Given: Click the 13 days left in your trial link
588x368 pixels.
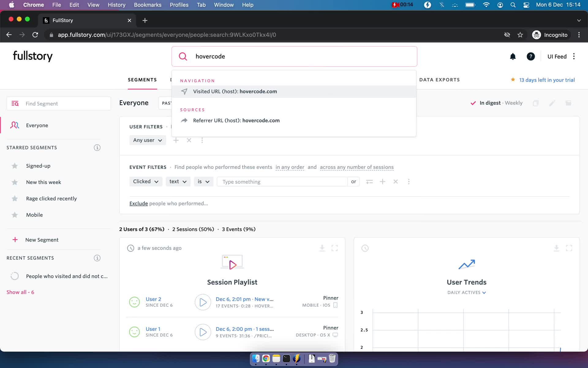Looking at the screenshot, I should click(x=547, y=80).
